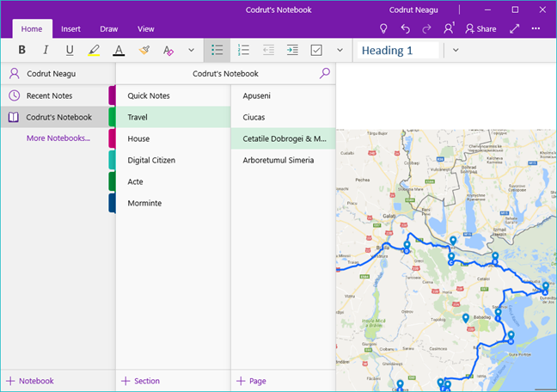The width and height of the screenshot is (557, 392).
Task: Open the Digital Citizen section
Action: click(x=174, y=160)
